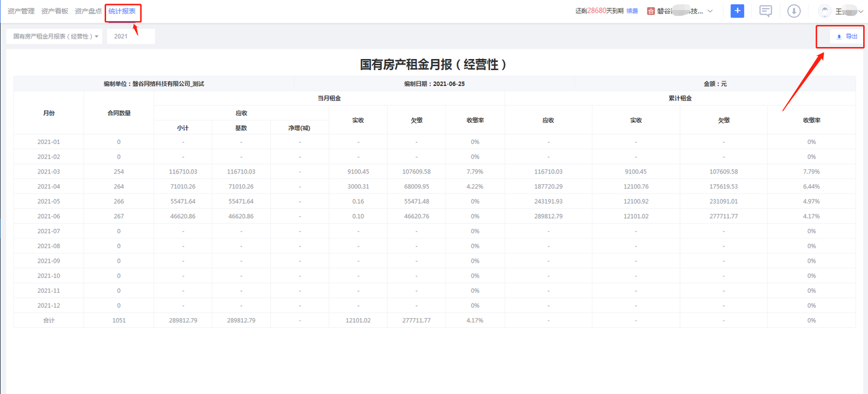Click the 当月租金 group header
The height and width of the screenshot is (394, 868).
[329, 98]
